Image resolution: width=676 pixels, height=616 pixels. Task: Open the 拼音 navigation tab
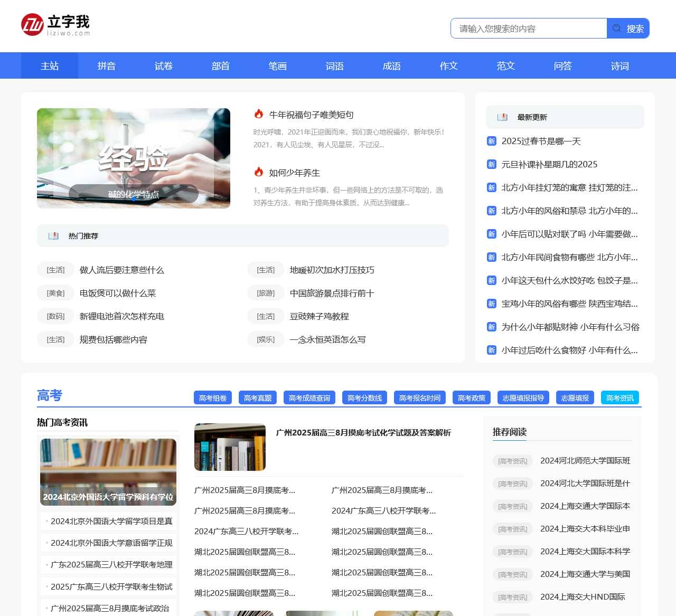(107, 66)
